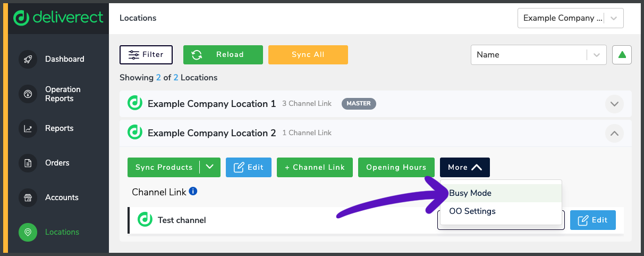The height and width of the screenshot is (256, 644).
Task: Click '3 Channel Link' text
Action: pos(307,104)
